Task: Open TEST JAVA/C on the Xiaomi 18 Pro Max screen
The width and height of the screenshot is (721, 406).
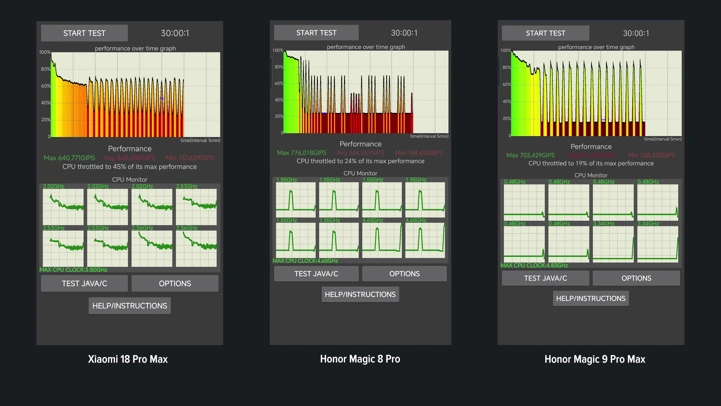Action: (84, 283)
